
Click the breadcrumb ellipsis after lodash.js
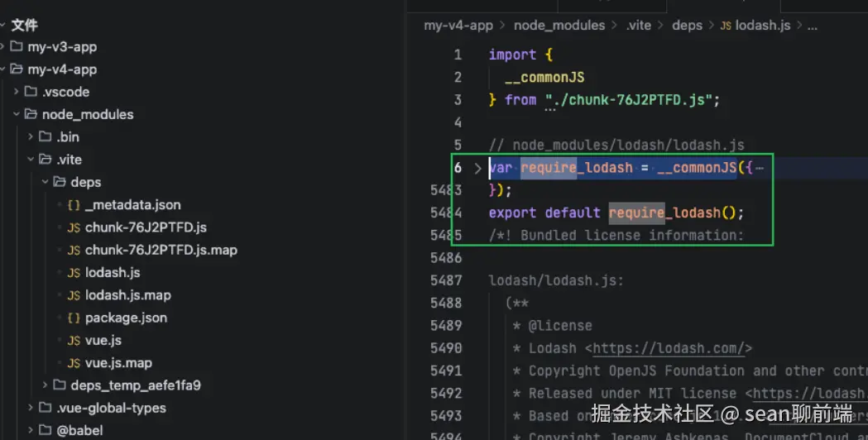pos(812,26)
